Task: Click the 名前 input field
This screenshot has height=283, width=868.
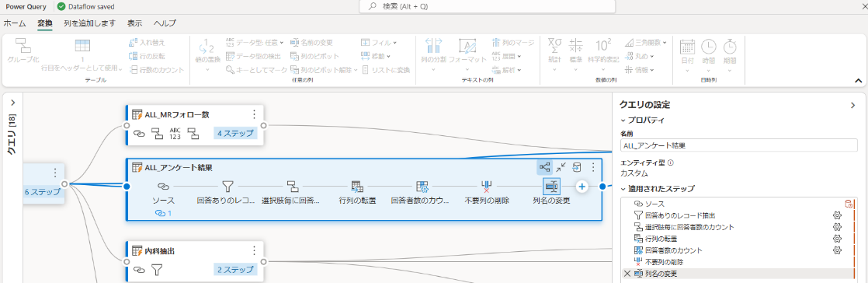Action: click(x=738, y=145)
